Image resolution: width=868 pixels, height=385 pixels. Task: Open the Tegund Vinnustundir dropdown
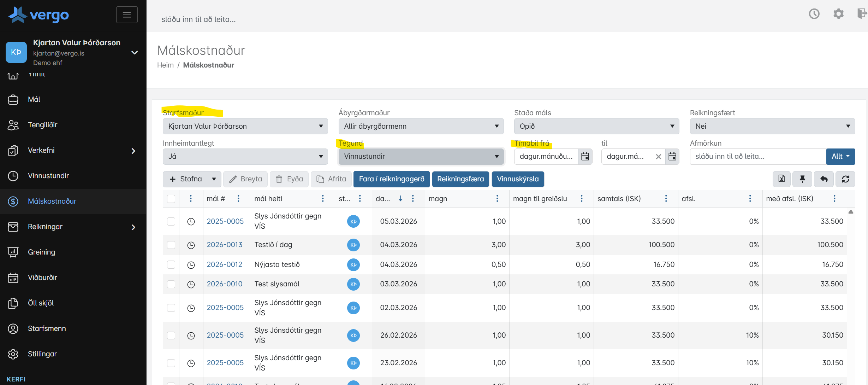tap(421, 156)
